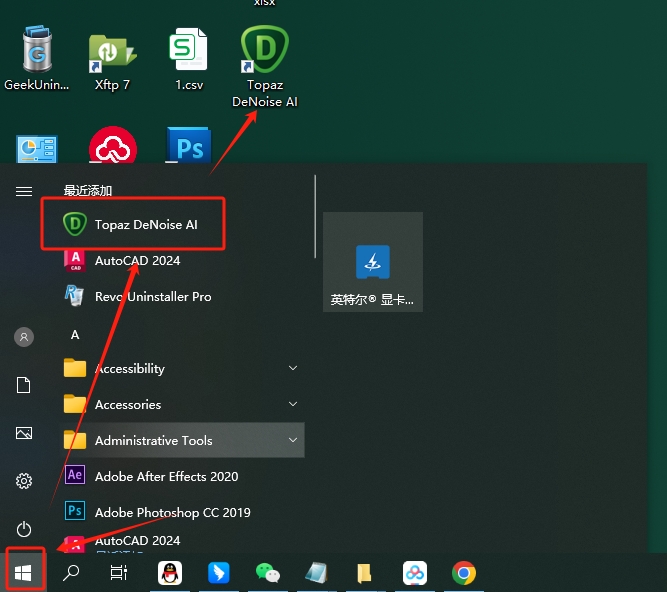Image resolution: width=667 pixels, height=592 pixels.
Task: Open Settings gear in Start sidebar
Action: [24, 481]
